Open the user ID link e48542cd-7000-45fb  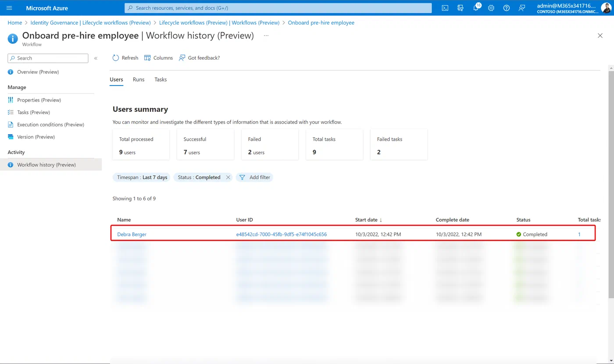coord(282,234)
